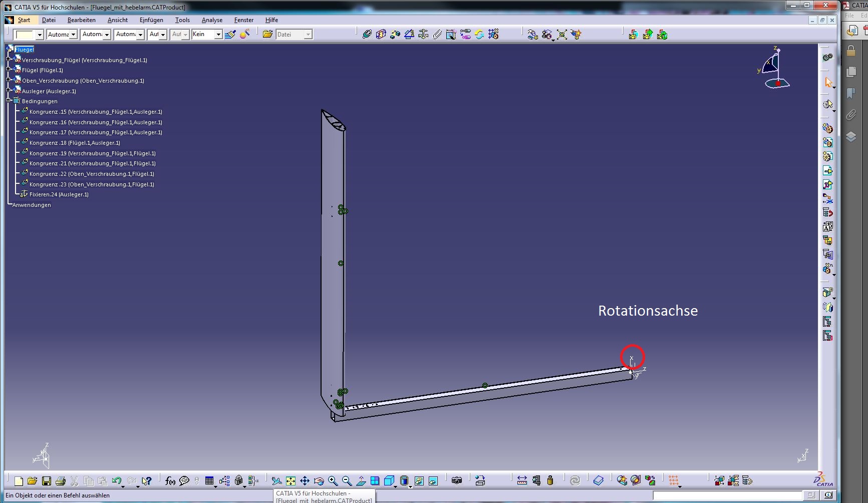This screenshot has height=503, width=868.
Task: Click the Fix Component anchor icon
Action: pos(423,34)
